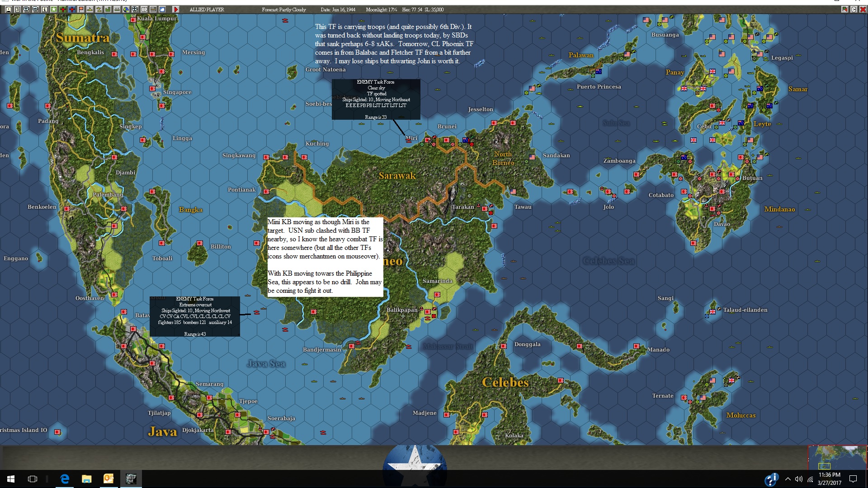The image size is (868, 488).
Task: Select the enemy carrier TF icon near Batavia
Action: tap(256, 312)
